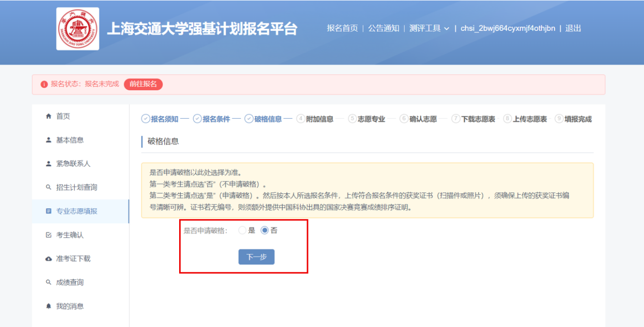Image resolution: width=644 pixels, height=327 pixels.
Task: Select the 否 radio button for 申请破格
Action: [264, 230]
